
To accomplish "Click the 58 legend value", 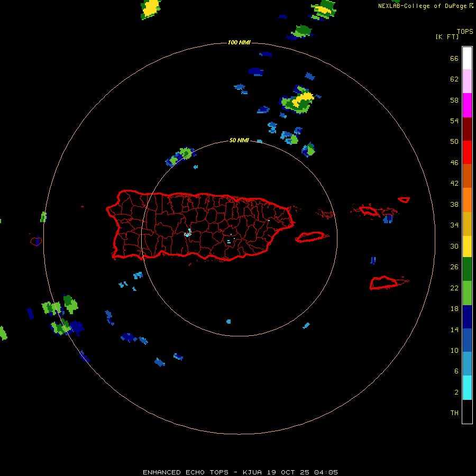I will coord(454,100).
